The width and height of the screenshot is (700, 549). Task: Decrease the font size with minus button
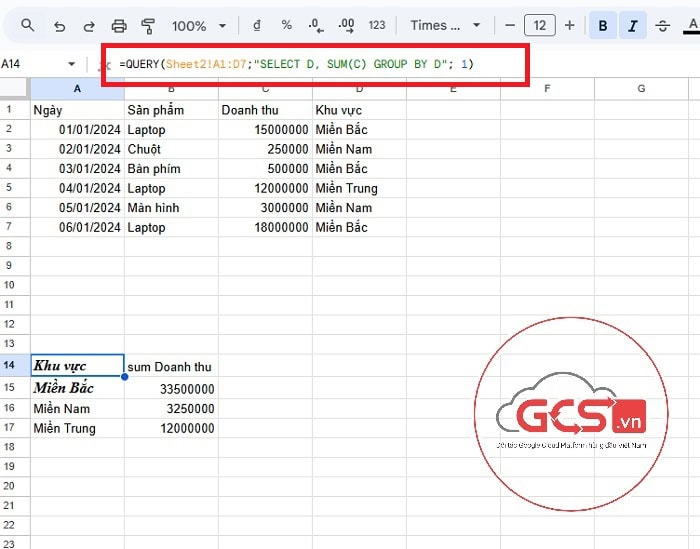click(x=510, y=25)
